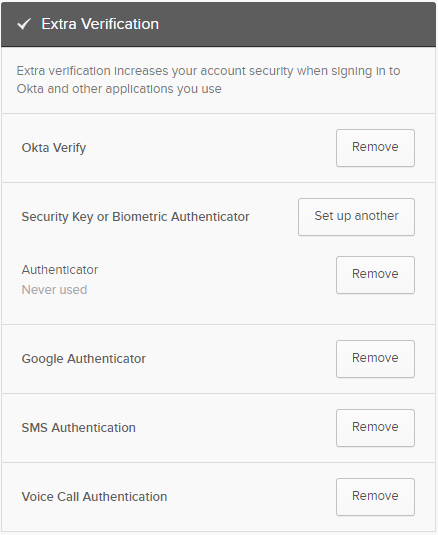Remove SMS Authentication
438x535 pixels.
pos(375,428)
